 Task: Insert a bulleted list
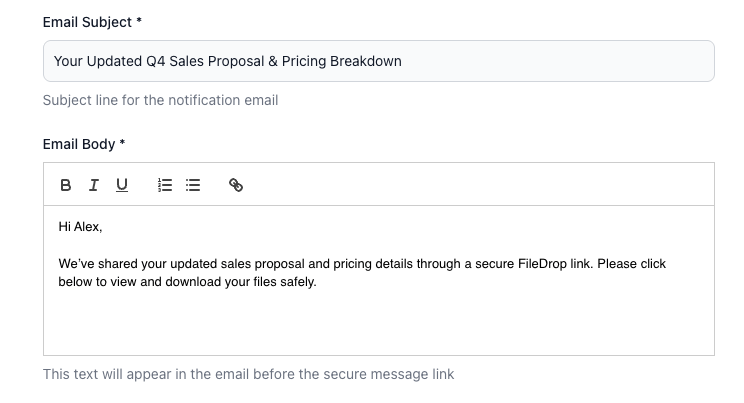tap(193, 185)
